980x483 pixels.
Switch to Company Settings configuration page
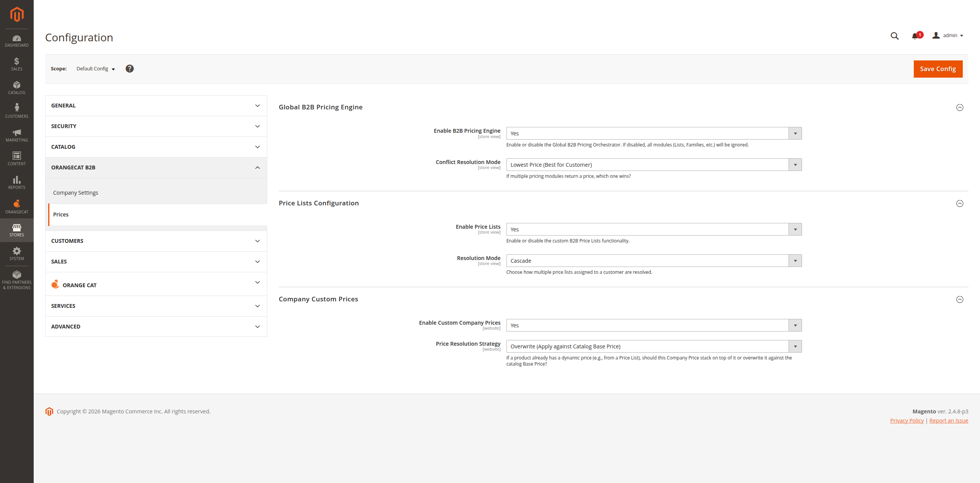tap(75, 192)
